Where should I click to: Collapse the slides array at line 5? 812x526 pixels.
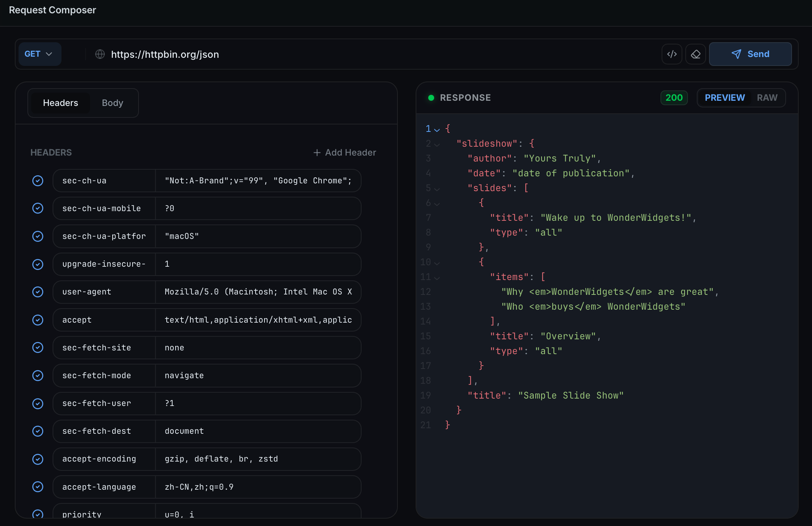click(437, 189)
